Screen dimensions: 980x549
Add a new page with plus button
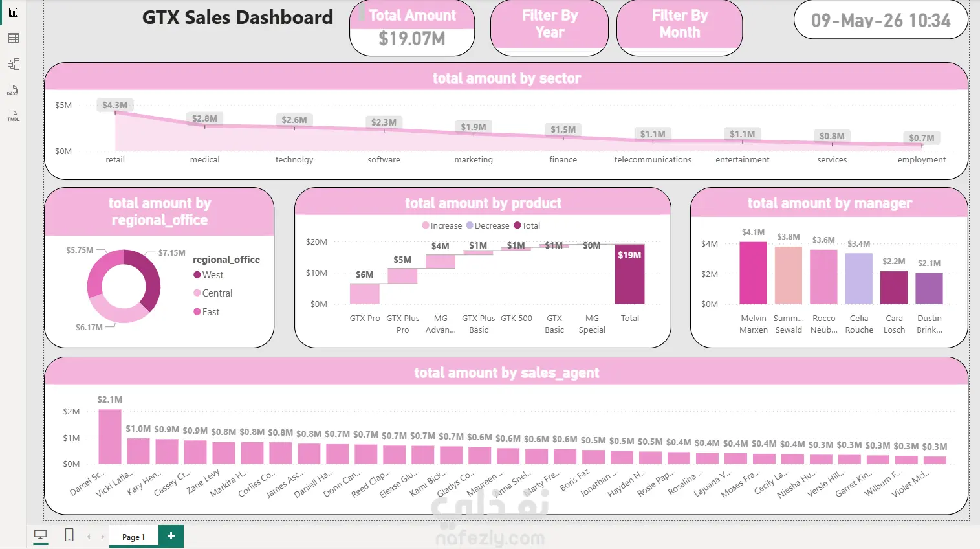pyautogui.click(x=171, y=536)
